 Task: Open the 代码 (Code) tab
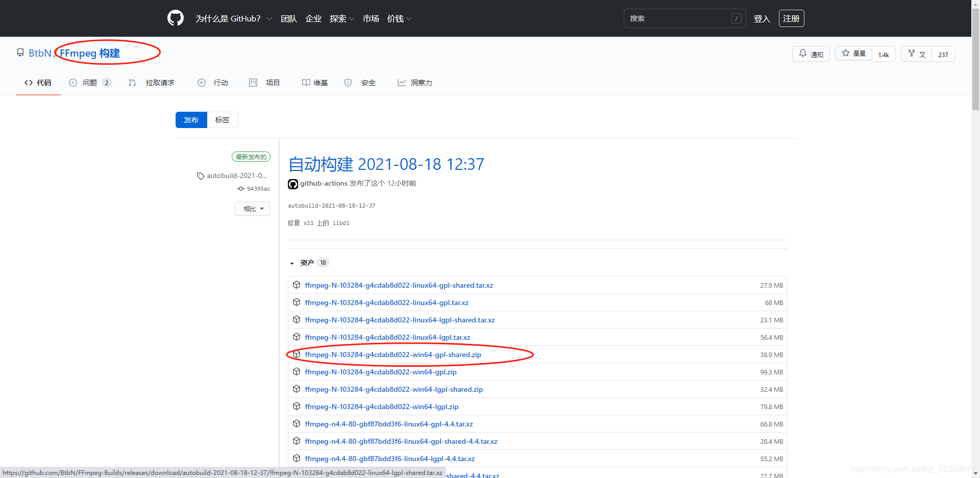coord(38,83)
